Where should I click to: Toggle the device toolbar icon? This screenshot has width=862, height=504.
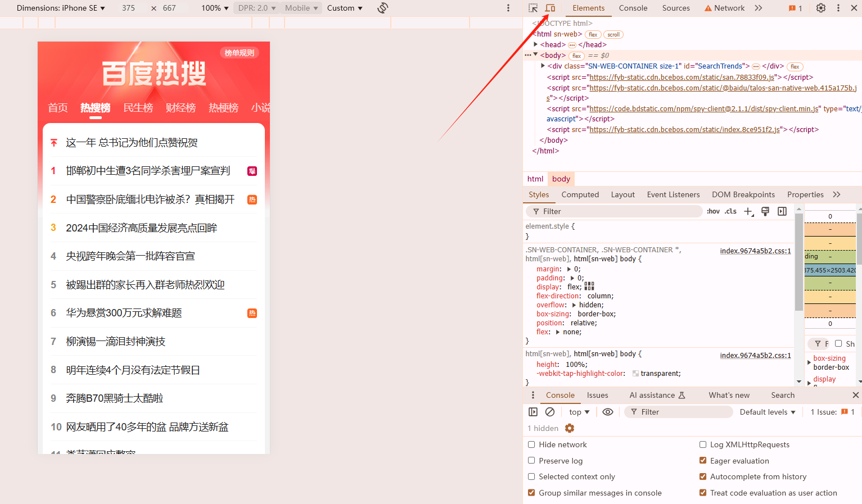[550, 8]
